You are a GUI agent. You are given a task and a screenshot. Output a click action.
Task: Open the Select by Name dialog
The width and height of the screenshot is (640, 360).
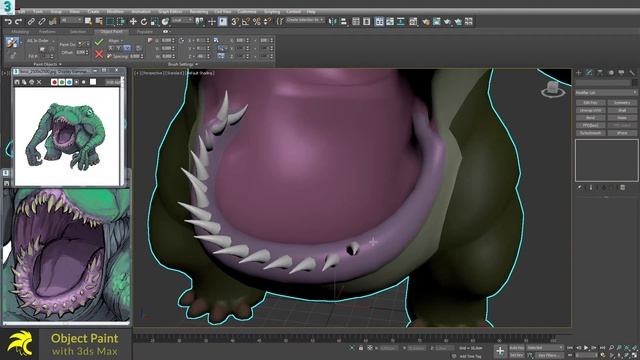[99, 21]
